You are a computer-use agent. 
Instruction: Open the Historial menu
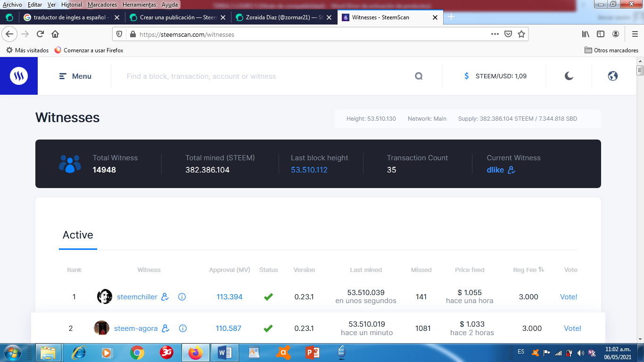click(72, 5)
